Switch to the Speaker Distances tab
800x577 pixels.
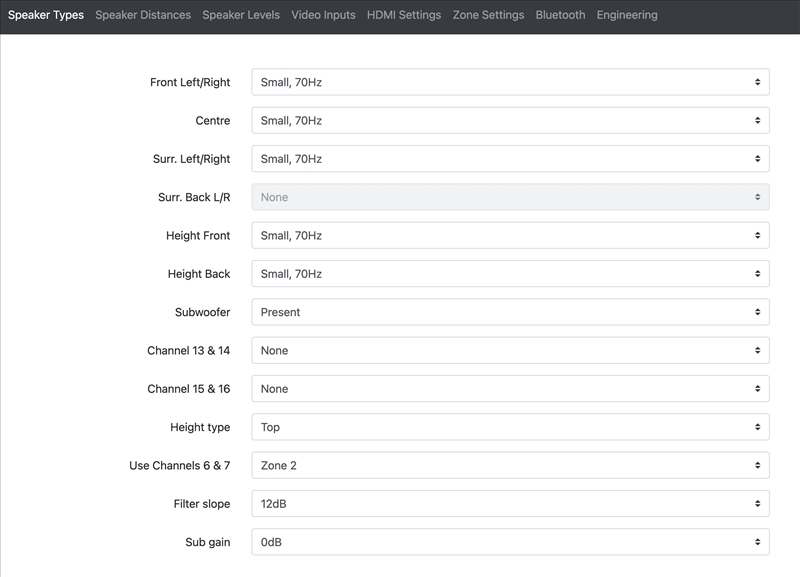coord(143,15)
